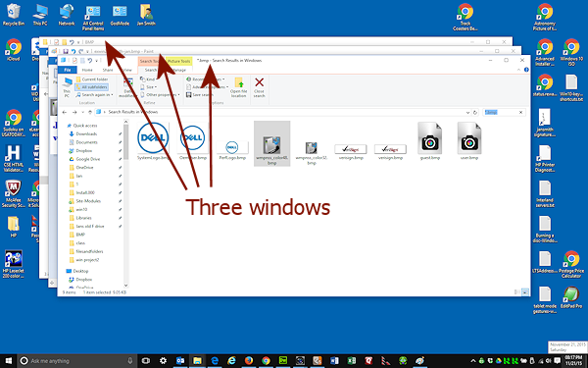Click navigation pane scroll down arrow
588x368 pixels.
125,286
